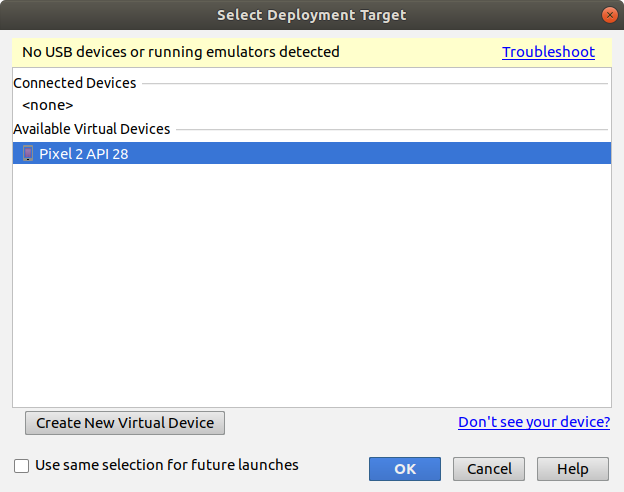Click the Connected Devices section header
Image resolution: width=624 pixels, height=492 pixels.
(75, 83)
